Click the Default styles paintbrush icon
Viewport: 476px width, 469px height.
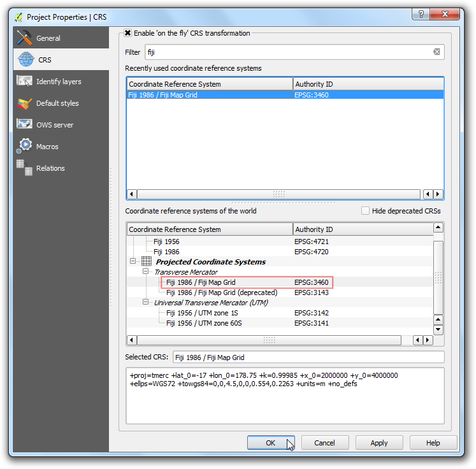tap(25, 103)
